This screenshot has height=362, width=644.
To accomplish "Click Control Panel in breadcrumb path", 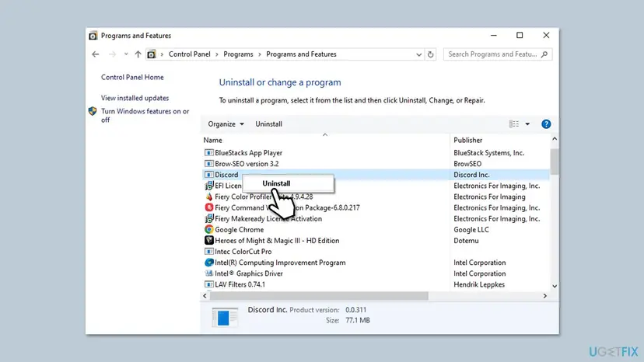I will 189,54.
